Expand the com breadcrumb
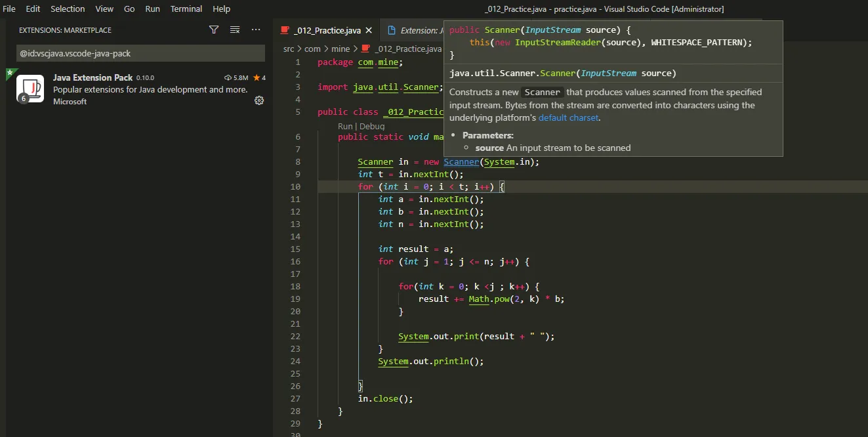 tap(312, 49)
